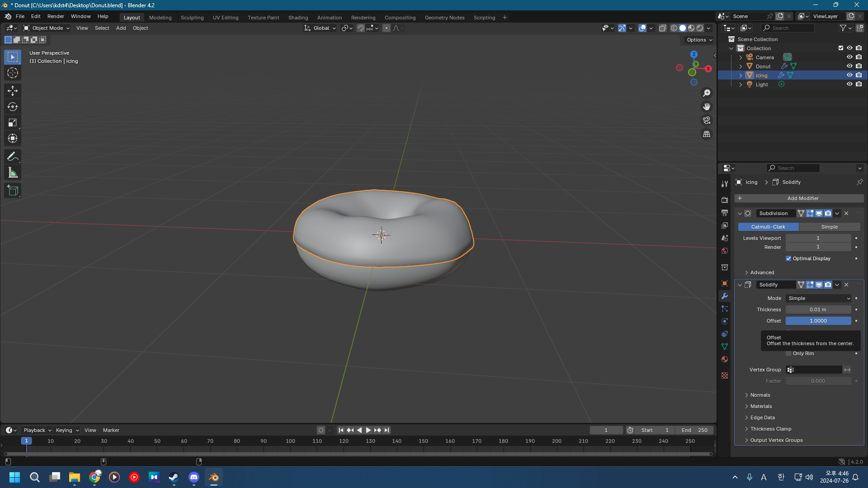
Task: Select the Scale tool
Action: (x=13, y=122)
